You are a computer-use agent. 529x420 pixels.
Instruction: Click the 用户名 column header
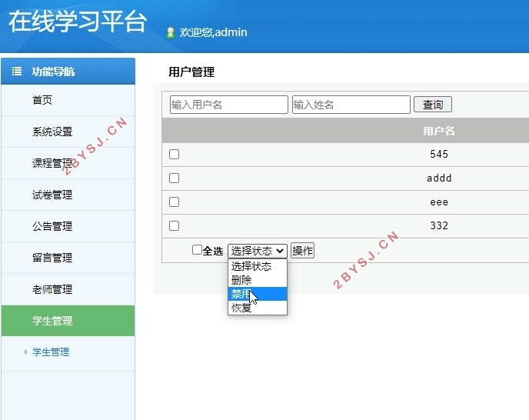439,131
